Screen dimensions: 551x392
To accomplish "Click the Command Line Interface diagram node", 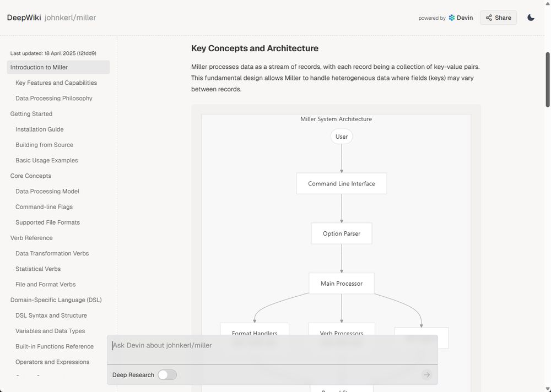I will (341, 183).
